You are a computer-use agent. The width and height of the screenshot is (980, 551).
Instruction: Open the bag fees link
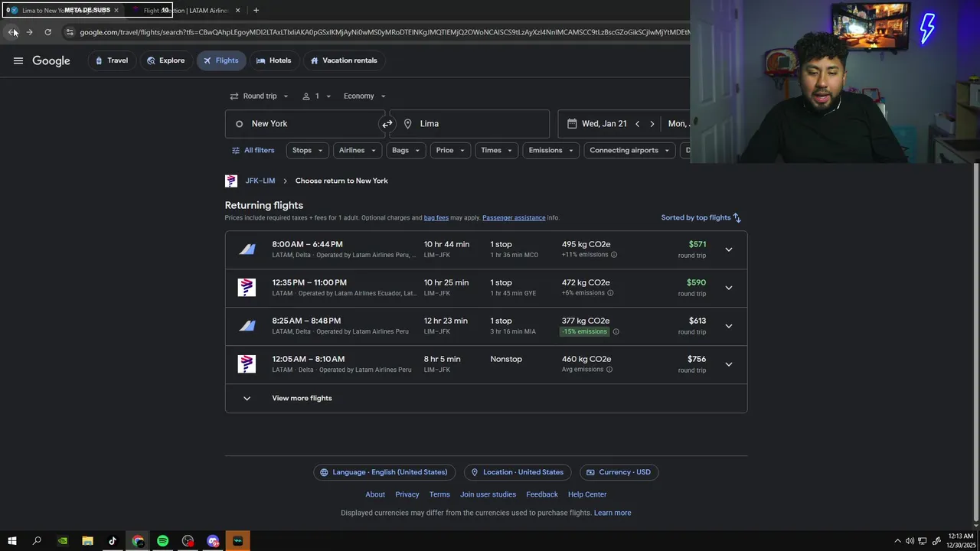[x=436, y=218]
